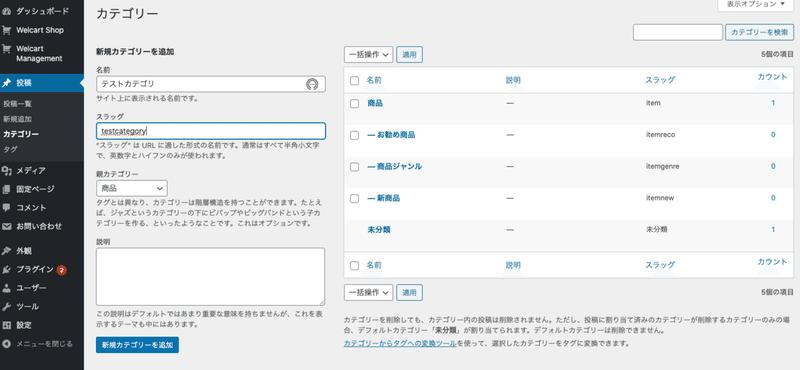
Task: Expand the 表示オプション screen options
Action: click(756, 4)
